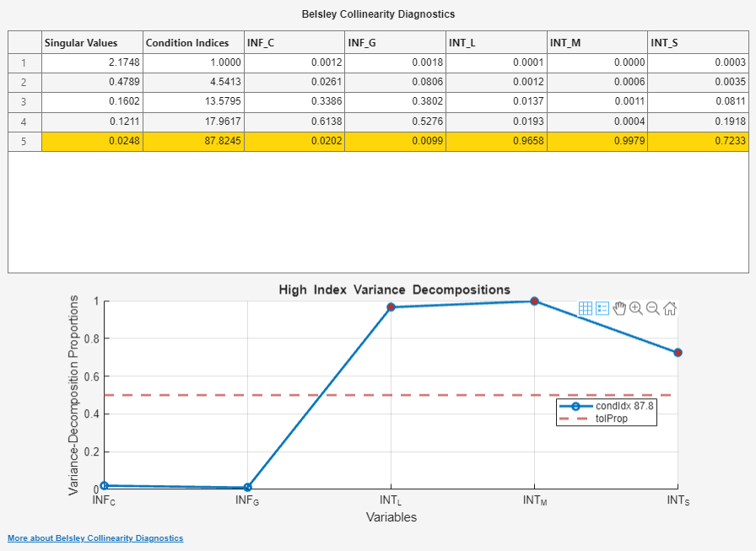756x551 pixels.
Task: Click the tolProp legend entry
Action: (593, 419)
